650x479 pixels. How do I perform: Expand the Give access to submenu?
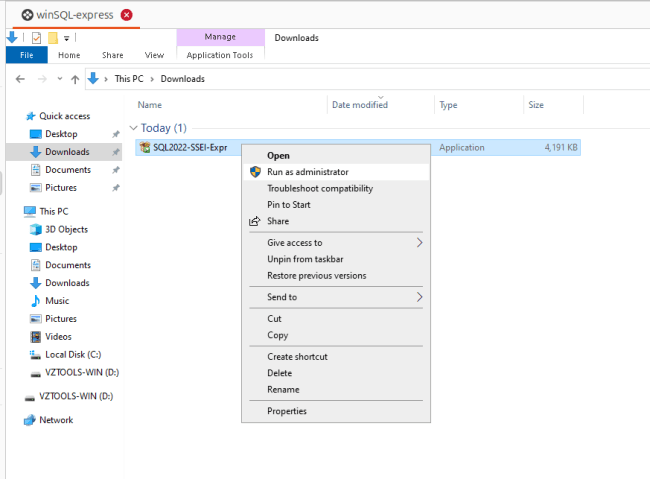coord(420,242)
